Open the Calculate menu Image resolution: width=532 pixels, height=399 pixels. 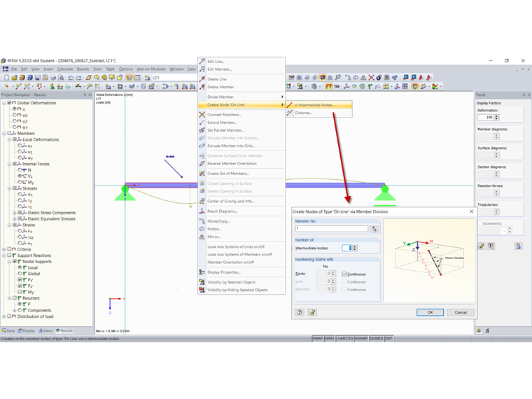(x=65, y=69)
